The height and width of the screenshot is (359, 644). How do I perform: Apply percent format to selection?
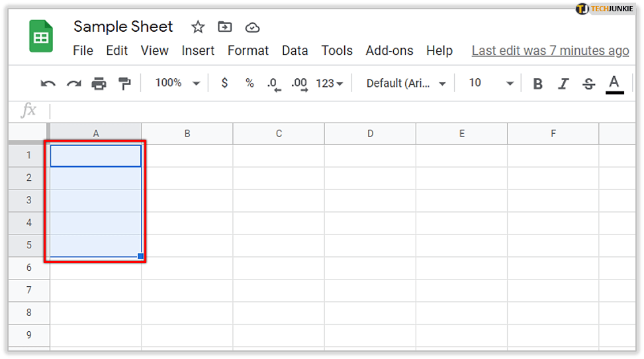pos(250,83)
